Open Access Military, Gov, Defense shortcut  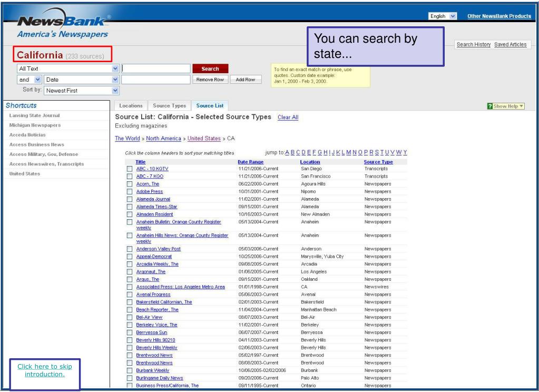pos(43,154)
